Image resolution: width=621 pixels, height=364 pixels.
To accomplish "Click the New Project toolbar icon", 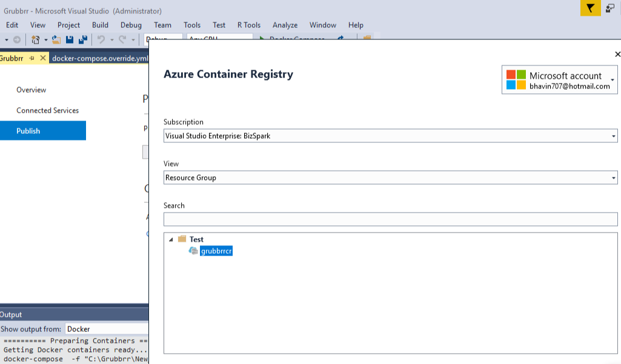I will pyautogui.click(x=35, y=39).
